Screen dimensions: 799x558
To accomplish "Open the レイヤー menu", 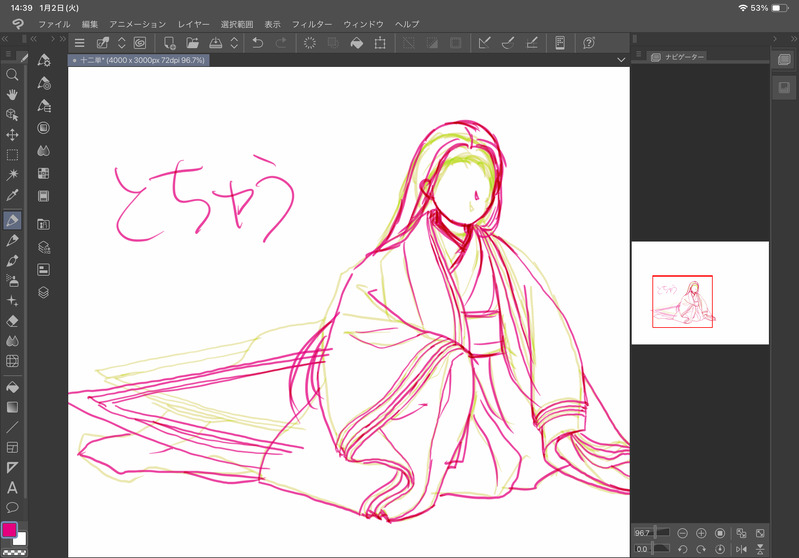I will pos(193,24).
